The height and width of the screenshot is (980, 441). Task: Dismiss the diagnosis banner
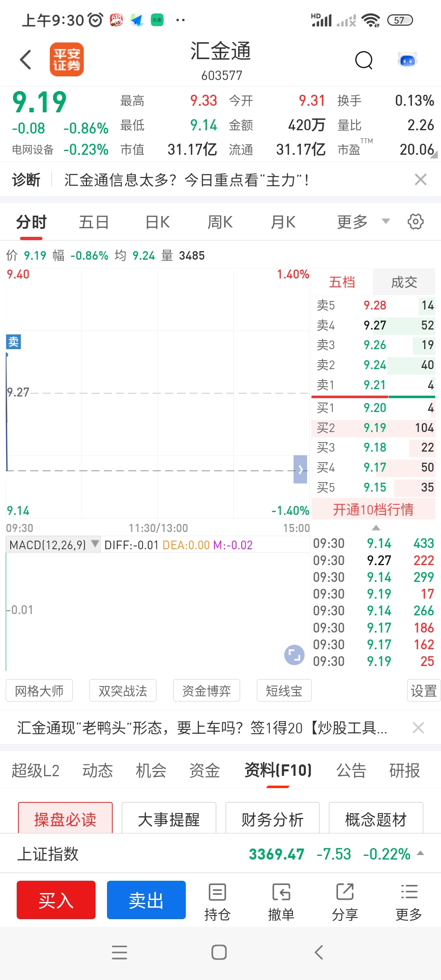coord(421,180)
